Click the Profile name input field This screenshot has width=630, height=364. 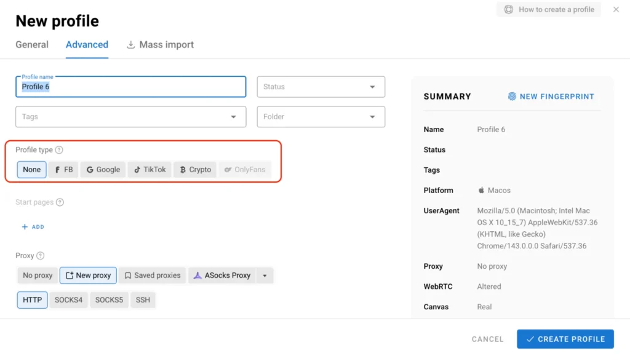coord(130,87)
